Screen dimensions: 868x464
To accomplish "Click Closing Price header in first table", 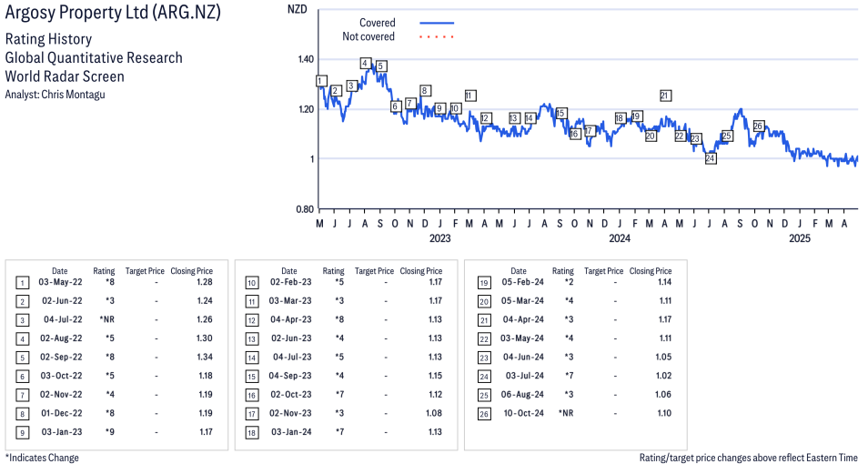I will coord(192,271).
